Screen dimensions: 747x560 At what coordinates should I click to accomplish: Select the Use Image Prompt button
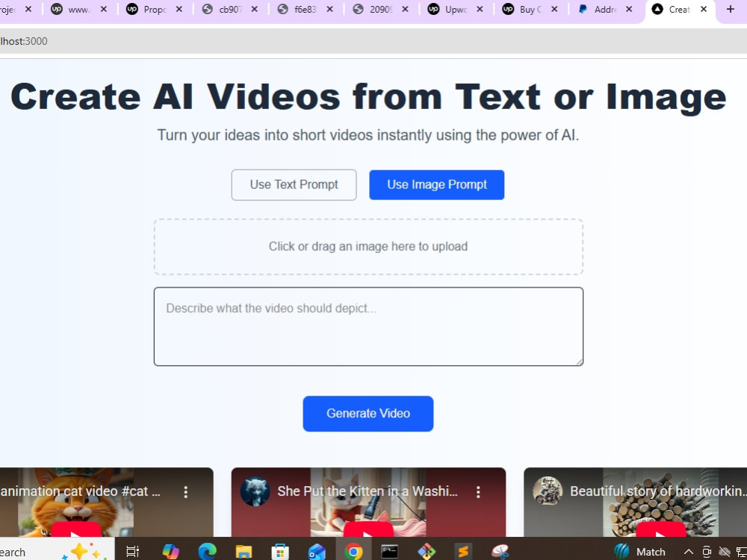click(437, 184)
